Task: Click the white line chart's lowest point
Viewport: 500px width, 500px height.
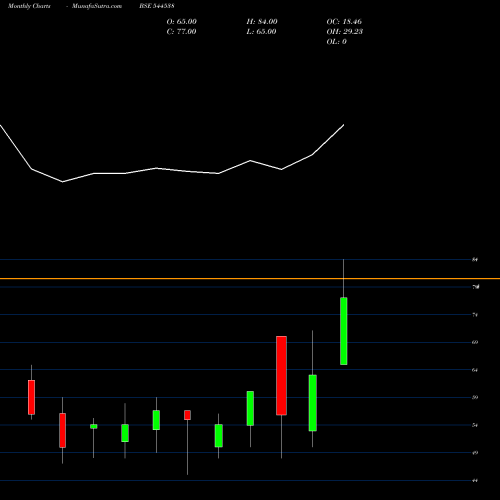Action: [x=63, y=182]
